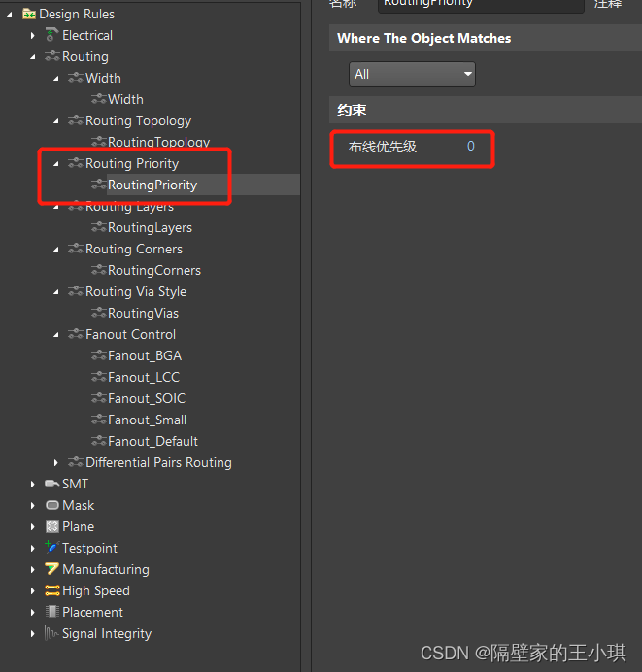The image size is (642, 672).
Task: Click the rule name input field
Action: 480,4
